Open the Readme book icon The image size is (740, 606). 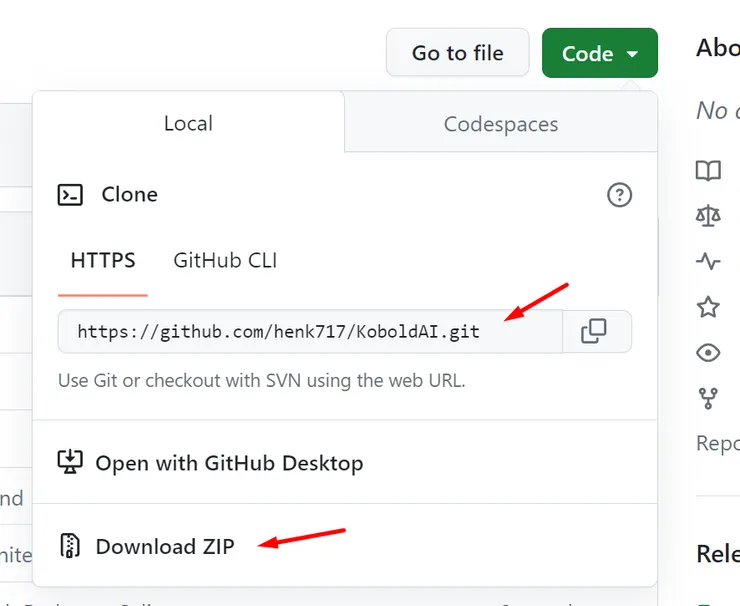(708, 171)
